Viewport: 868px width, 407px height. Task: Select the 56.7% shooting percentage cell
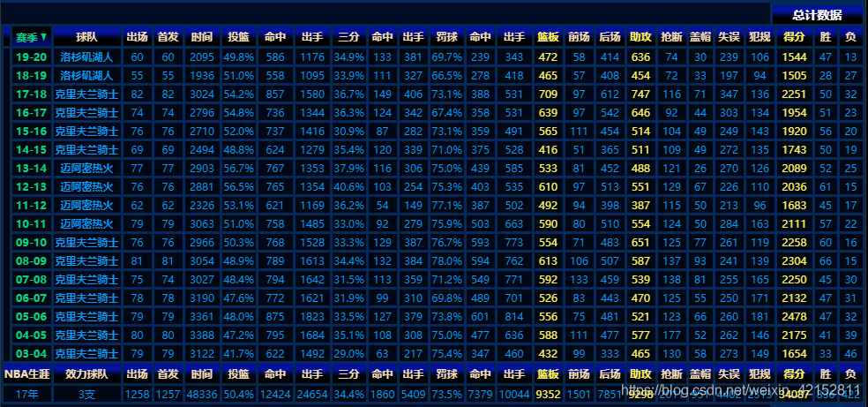(238, 169)
